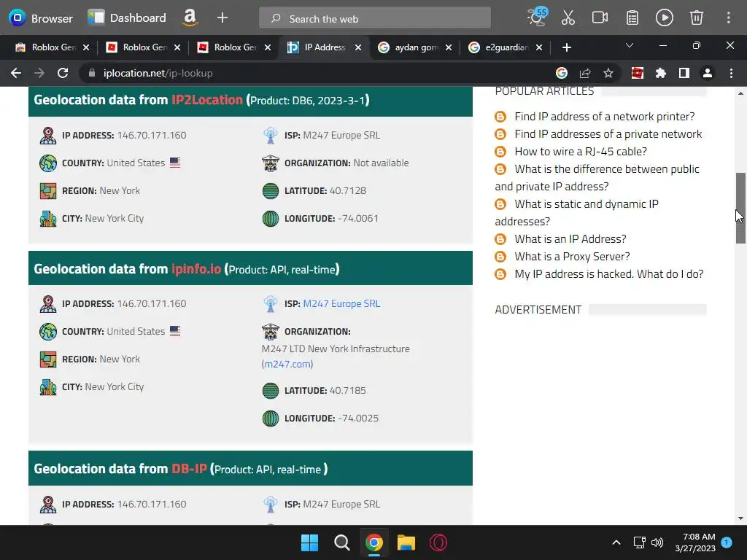Open Opera browser from taskbar
The width and height of the screenshot is (747, 560).
coord(438,542)
